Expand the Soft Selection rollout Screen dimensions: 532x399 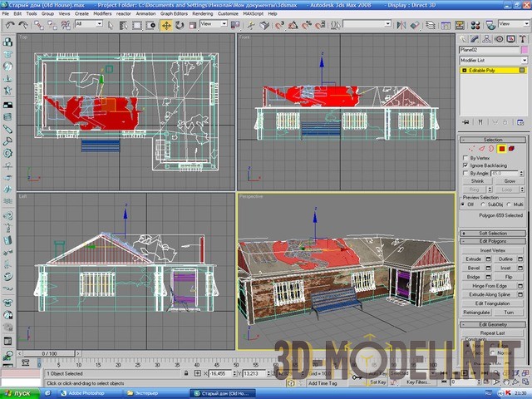pos(493,233)
